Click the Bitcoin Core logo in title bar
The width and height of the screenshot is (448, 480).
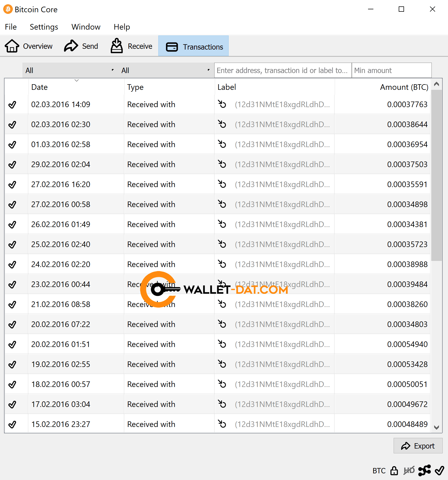8,9
